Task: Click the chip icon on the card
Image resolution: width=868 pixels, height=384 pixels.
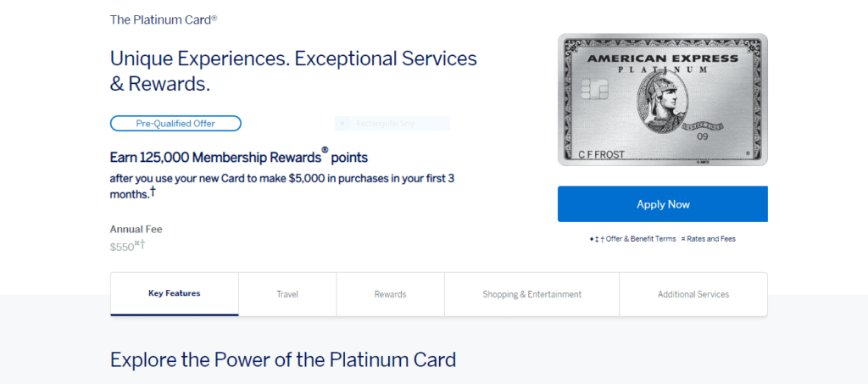Action: [x=594, y=89]
